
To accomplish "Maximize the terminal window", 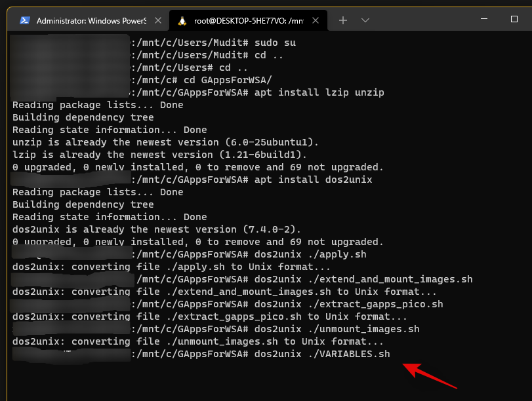I will click(x=514, y=20).
